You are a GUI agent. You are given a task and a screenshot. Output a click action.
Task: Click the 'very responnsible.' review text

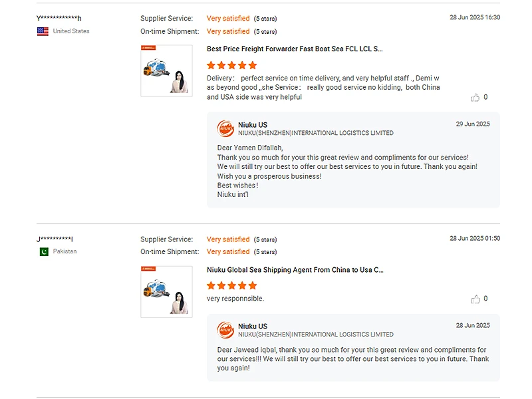pos(235,299)
